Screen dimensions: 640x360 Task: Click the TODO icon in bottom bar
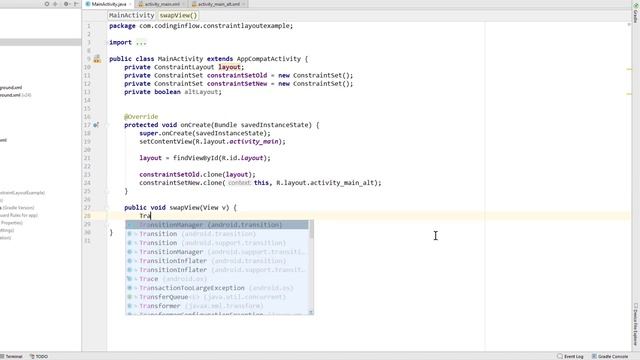click(x=32, y=356)
